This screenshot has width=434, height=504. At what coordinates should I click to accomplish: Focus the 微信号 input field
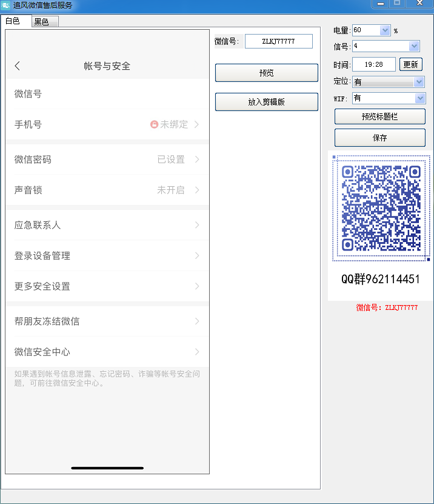point(278,41)
